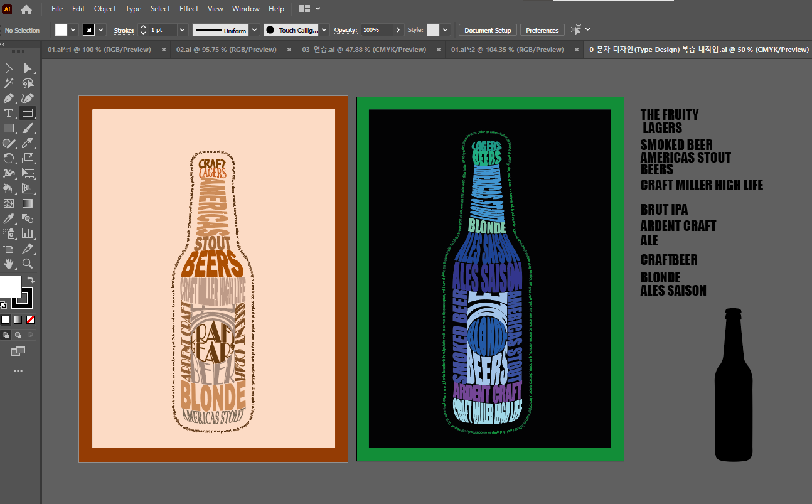Image resolution: width=812 pixels, height=504 pixels.
Task: Select the Mesh tool
Action: click(x=9, y=203)
